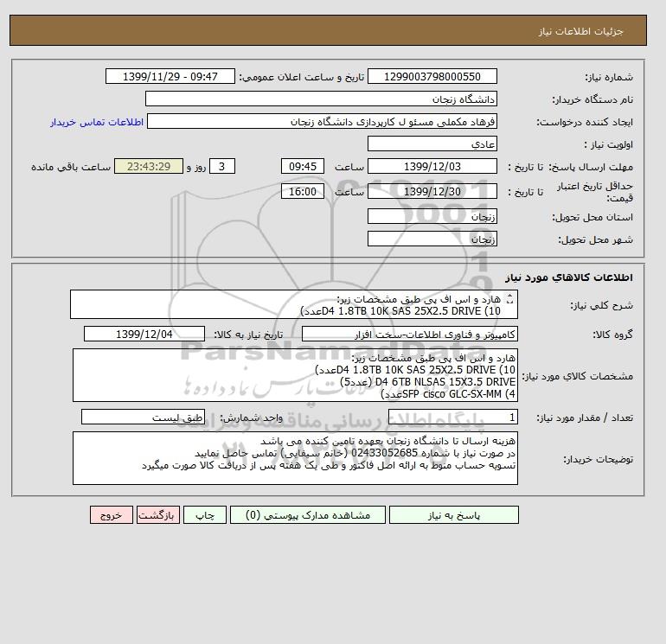Click the general need description text box
The height and width of the screenshot is (644, 666).
(x=294, y=304)
